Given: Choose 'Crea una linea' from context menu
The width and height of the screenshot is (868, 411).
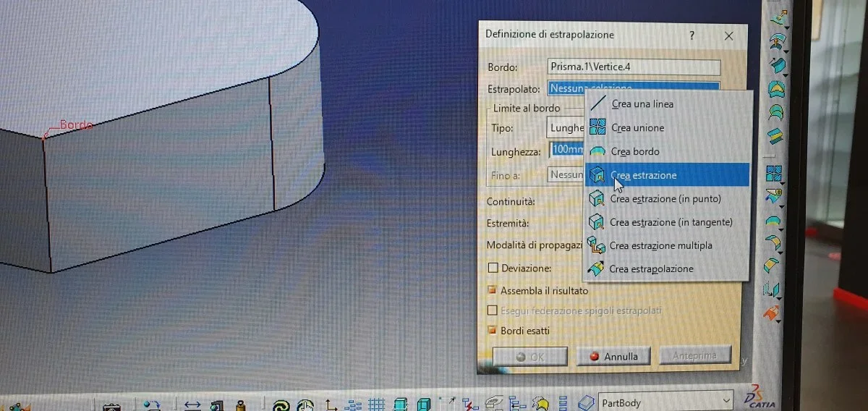Looking at the screenshot, I should (x=642, y=104).
